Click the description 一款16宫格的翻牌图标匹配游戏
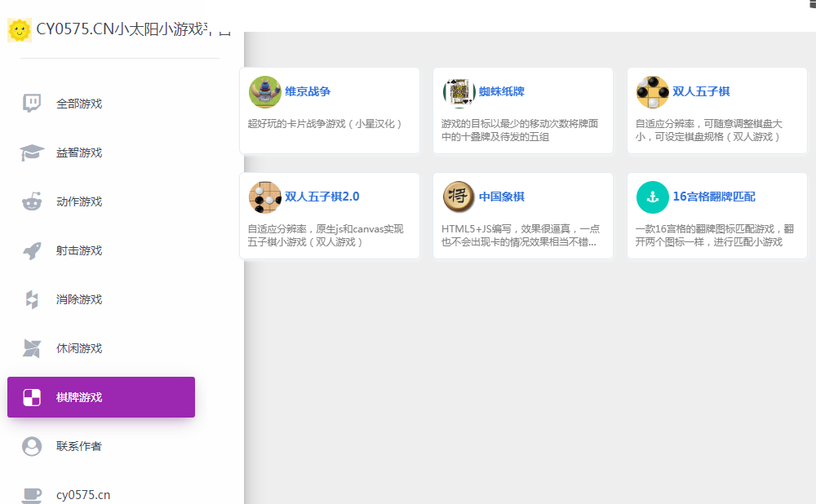816x504 pixels. [714, 235]
